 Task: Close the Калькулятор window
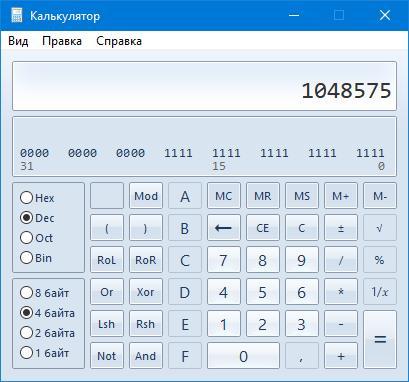tap(385, 15)
